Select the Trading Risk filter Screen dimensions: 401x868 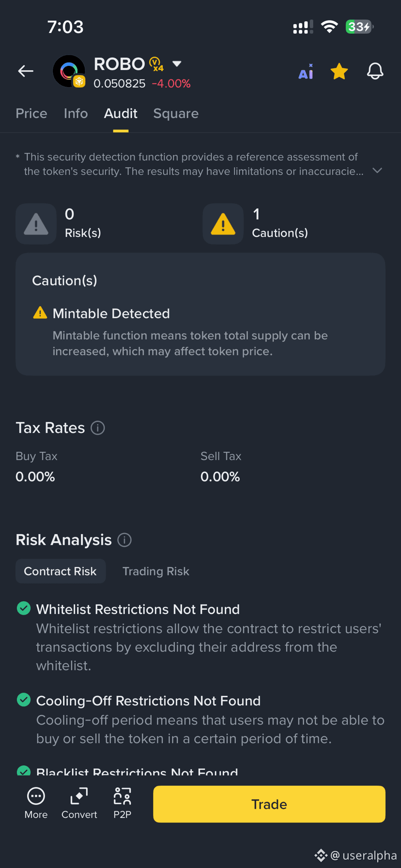[156, 571]
